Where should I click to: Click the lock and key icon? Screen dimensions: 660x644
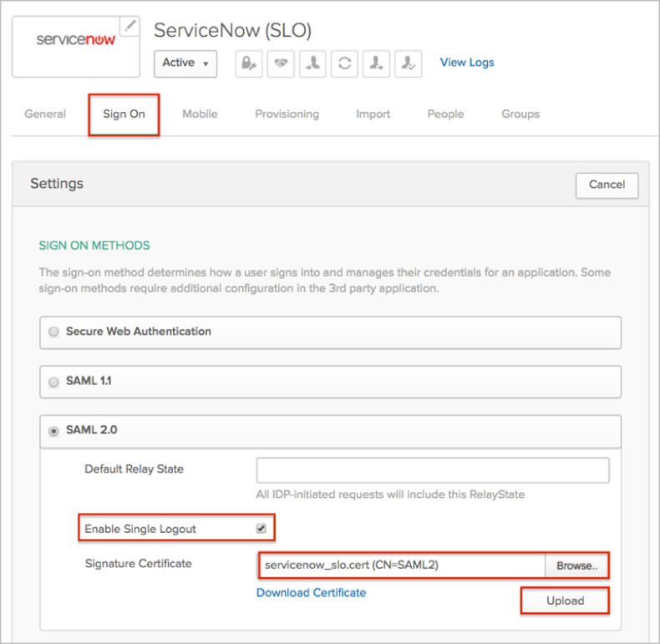click(x=249, y=63)
